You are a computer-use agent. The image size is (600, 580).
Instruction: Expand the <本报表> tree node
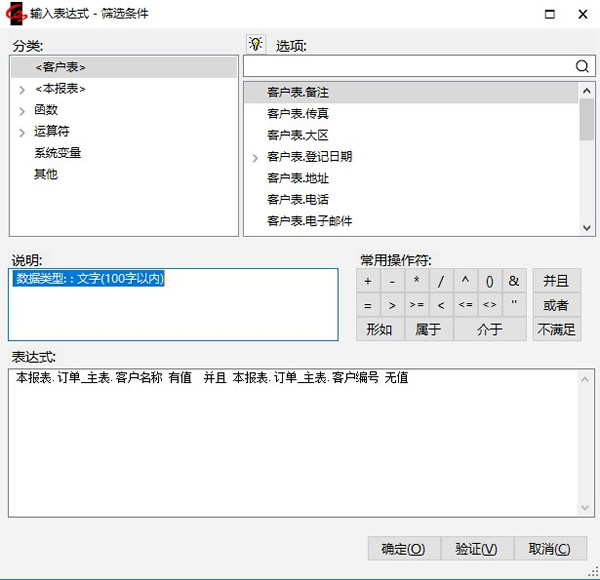pyautogui.click(x=21, y=89)
